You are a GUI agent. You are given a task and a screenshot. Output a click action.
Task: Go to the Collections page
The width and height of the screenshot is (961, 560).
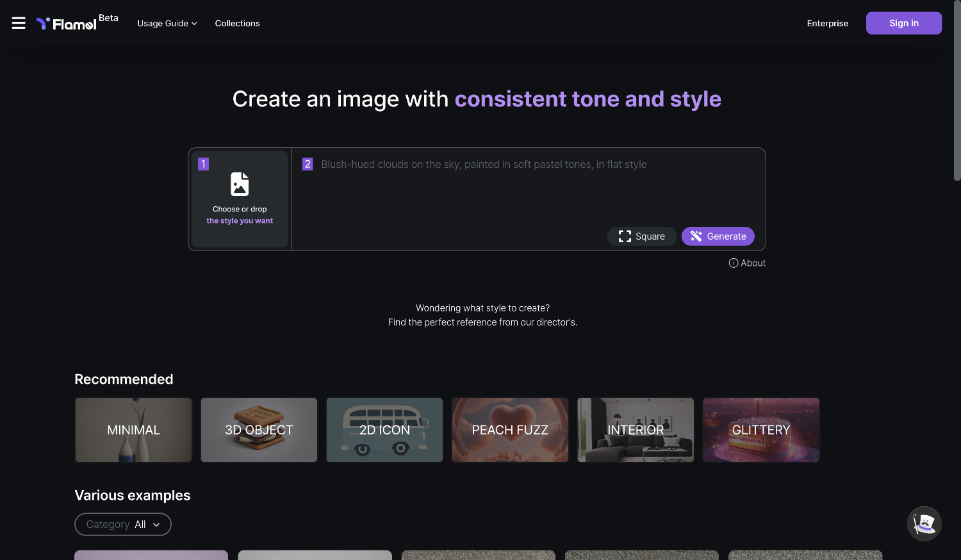tap(237, 23)
